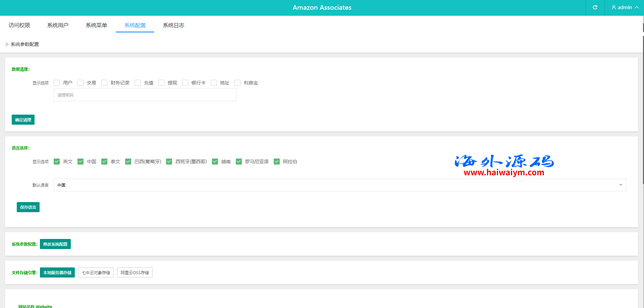Go to the 系统菜单 tab
The width and height of the screenshot is (644, 308).
coord(96,25)
